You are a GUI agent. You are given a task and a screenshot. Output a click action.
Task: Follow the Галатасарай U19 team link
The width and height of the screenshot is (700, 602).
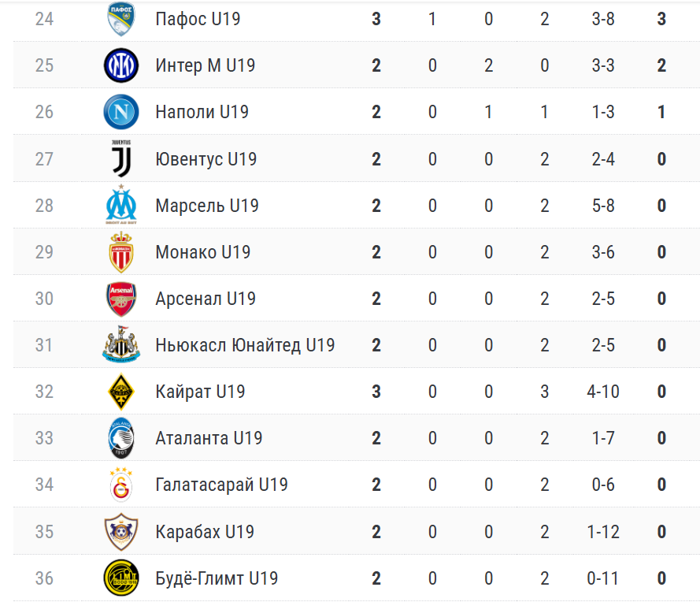click(x=221, y=485)
